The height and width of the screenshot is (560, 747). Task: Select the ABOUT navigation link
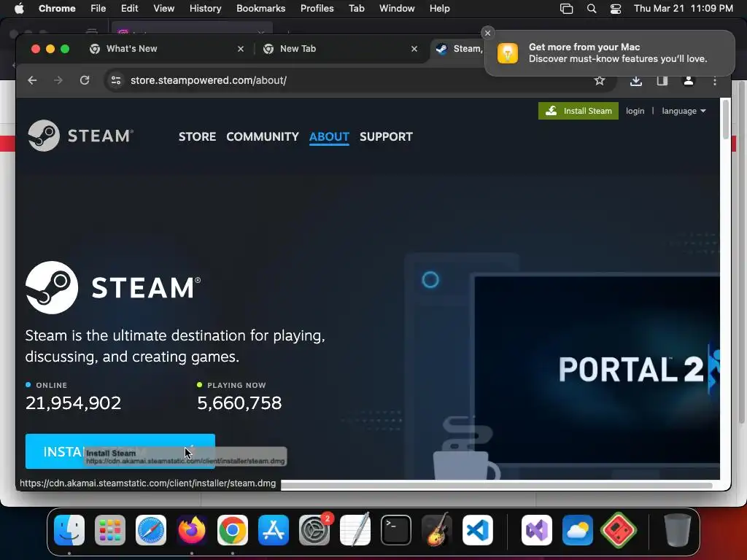329,136
